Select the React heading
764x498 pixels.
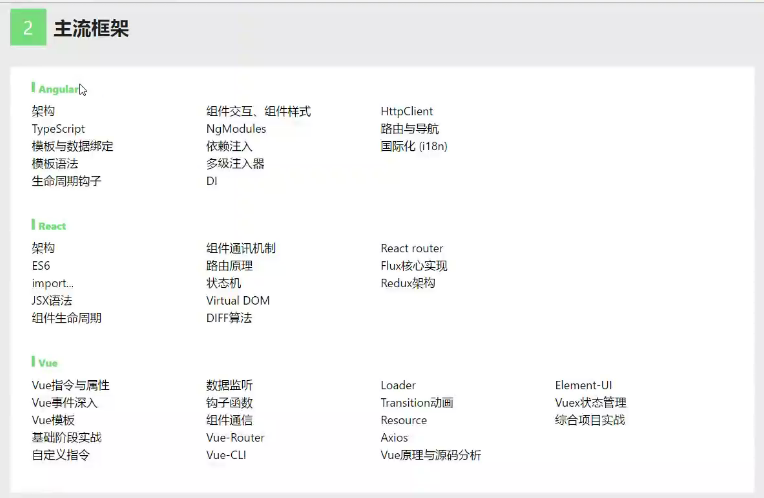coord(52,226)
